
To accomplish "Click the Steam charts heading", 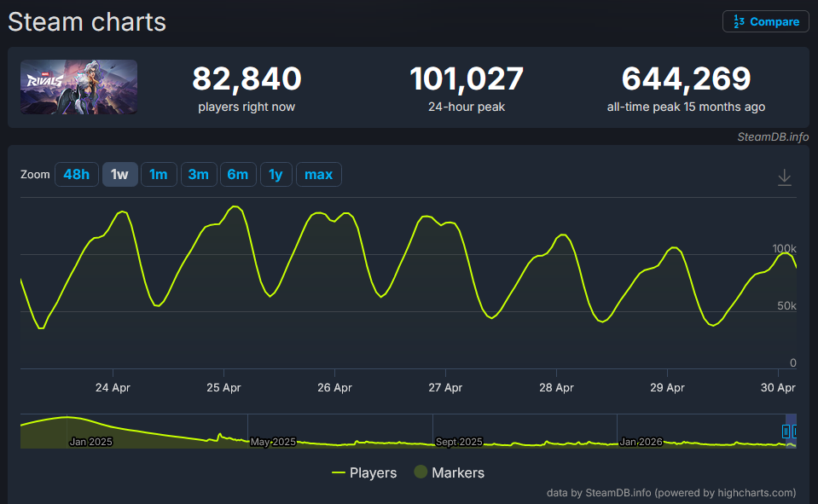I will click(87, 22).
